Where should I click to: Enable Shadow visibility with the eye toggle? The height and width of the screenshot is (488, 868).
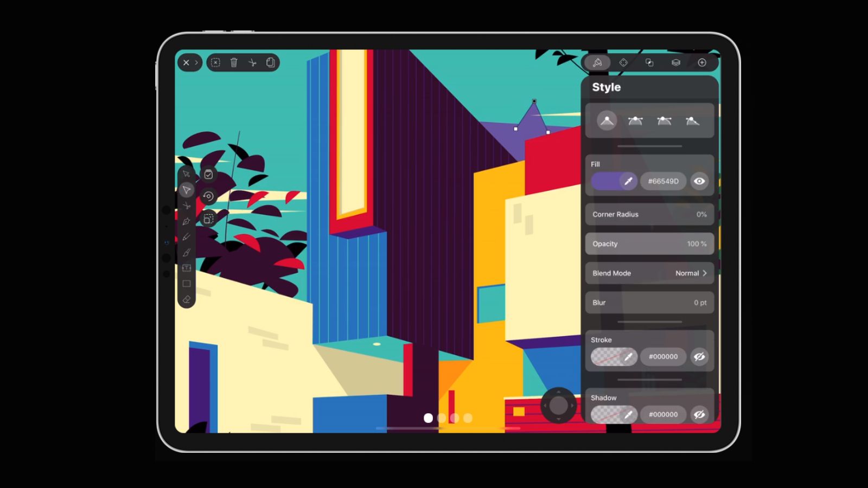700,414
